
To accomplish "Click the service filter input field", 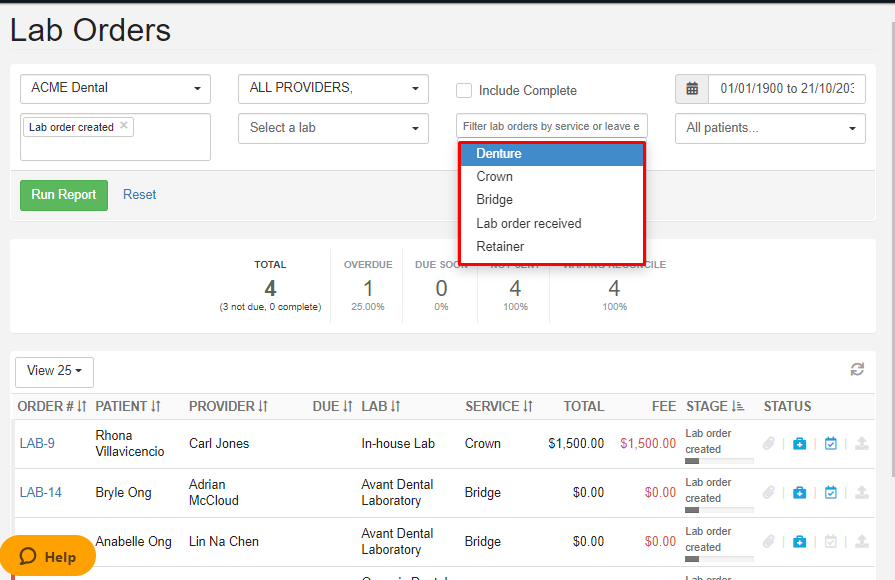I will pyautogui.click(x=551, y=126).
